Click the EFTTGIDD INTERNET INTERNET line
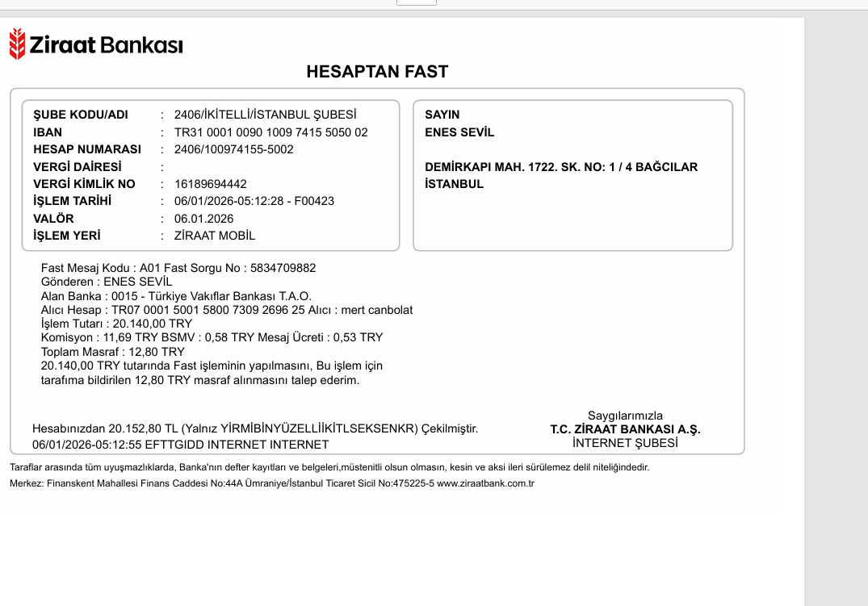 point(180,445)
